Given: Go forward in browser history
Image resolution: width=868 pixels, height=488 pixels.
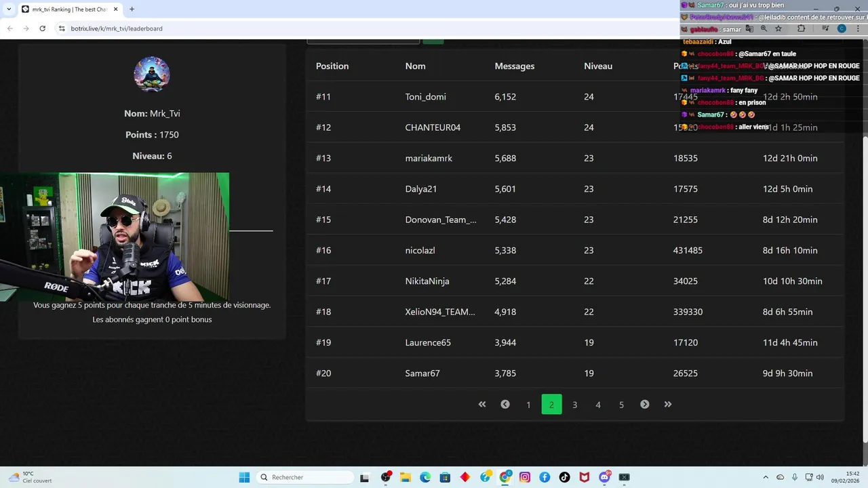Looking at the screenshot, I should tap(26, 28).
